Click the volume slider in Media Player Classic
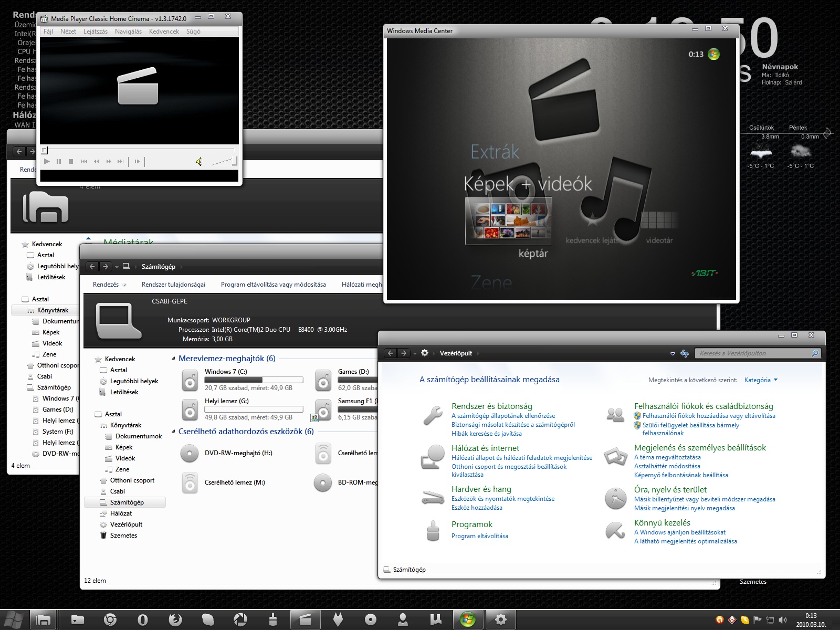The image size is (840, 630). tap(224, 161)
